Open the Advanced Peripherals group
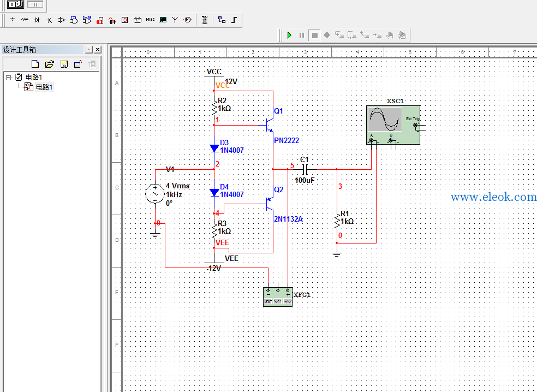The image size is (537, 392). tap(163, 20)
